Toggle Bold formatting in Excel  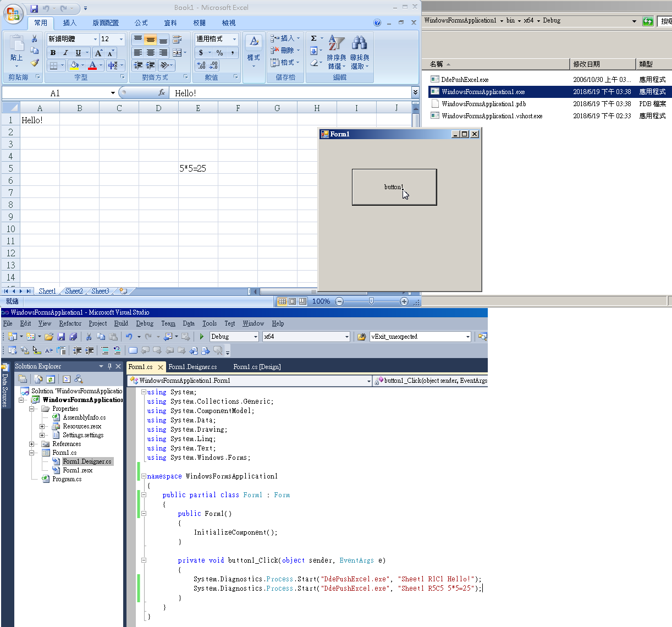click(x=53, y=53)
